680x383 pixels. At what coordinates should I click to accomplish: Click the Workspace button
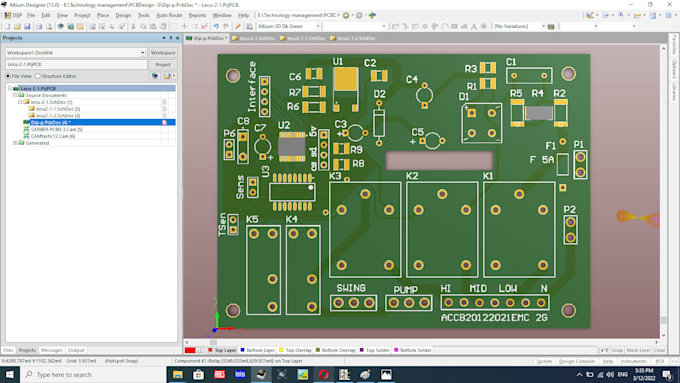(163, 53)
